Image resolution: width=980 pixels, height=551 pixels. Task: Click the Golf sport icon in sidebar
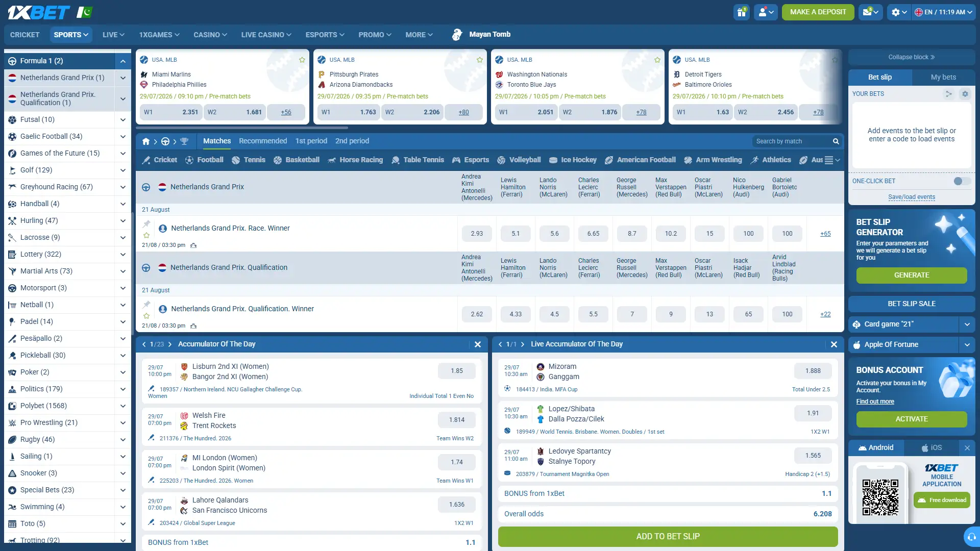(12, 170)
